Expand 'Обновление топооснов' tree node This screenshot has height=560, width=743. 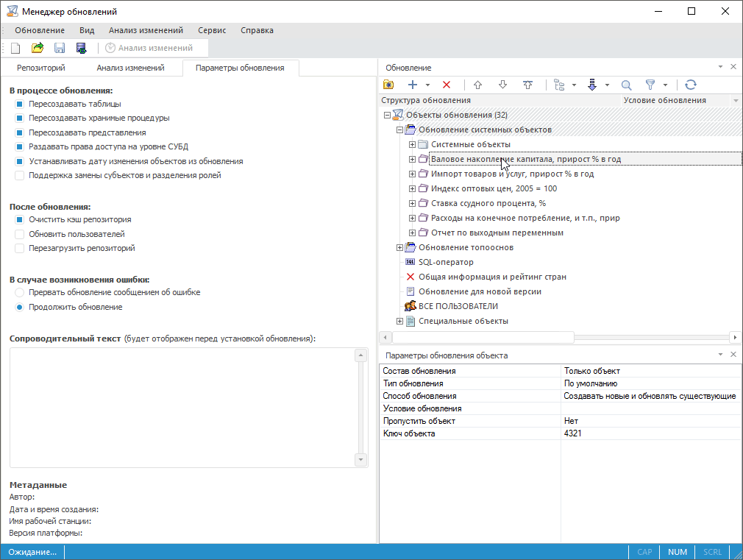400,247
